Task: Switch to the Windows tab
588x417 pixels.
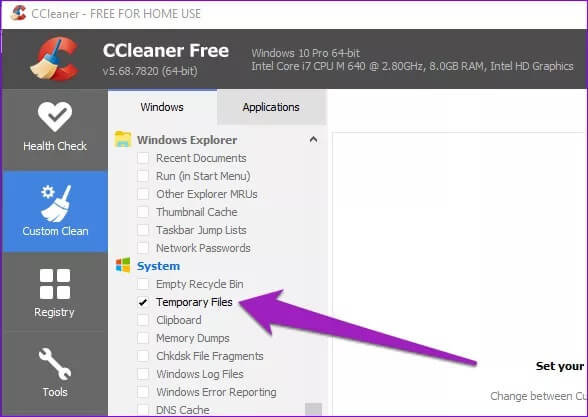Action: pos(162,107)
